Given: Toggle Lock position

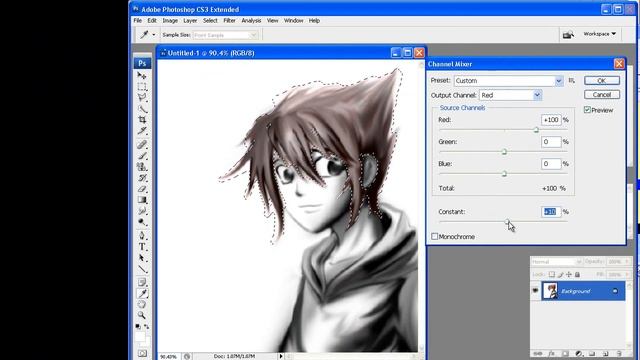Looking at the screenshot, I should click(569, 274).
